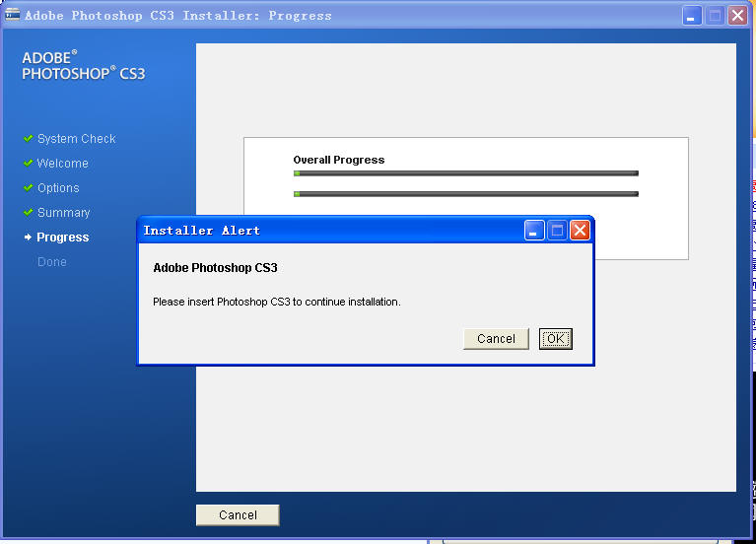
Task: Click the 'Adobe Photoshop CS3' alert heading
Action: 215,268
